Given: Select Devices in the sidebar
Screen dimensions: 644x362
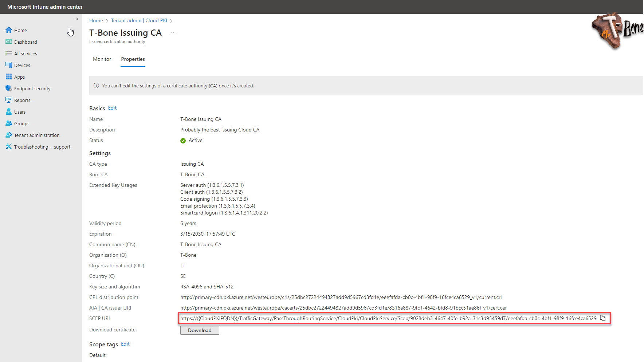Looking at the screenshot, I should (x=22, y=65).
